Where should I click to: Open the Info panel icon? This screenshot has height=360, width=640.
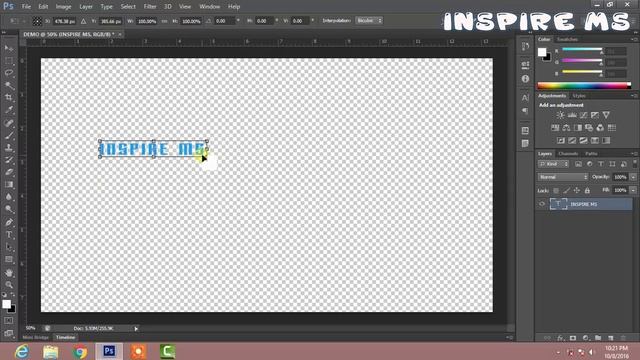tap(525, 79)
